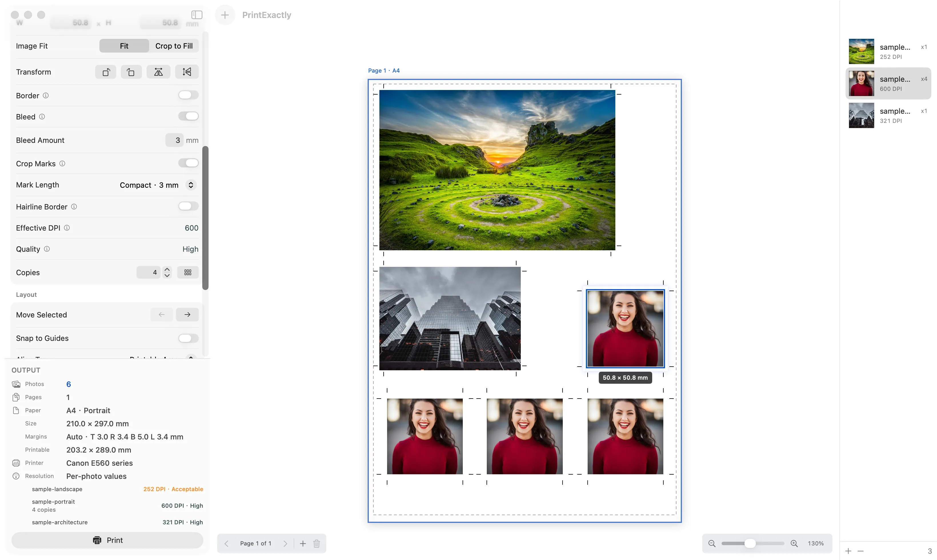The height and width of the screenshot is (560, 937).
Task: Select the landscape sample in photo list
Action: tap(888, 51)
